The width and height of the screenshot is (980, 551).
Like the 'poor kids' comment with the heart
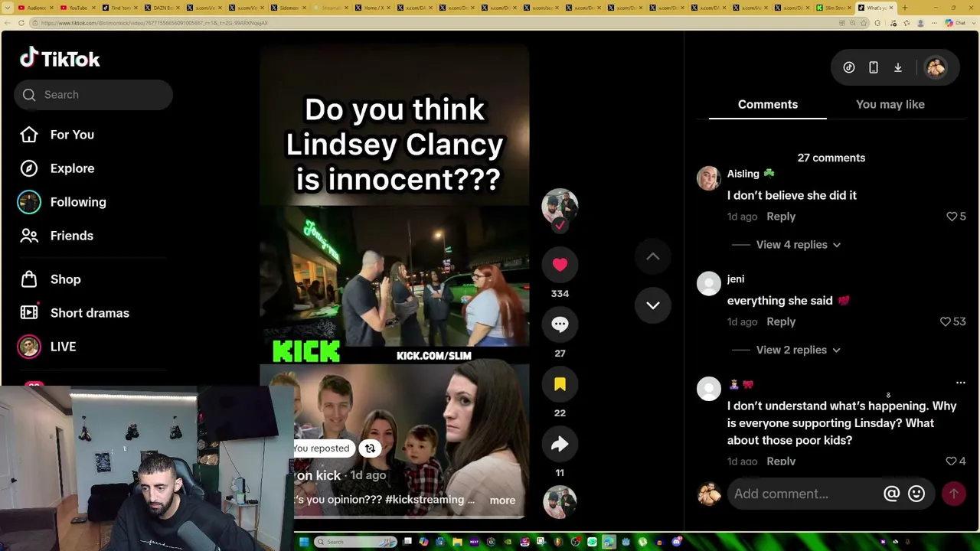pyautogui.click(x=951, y=461)
